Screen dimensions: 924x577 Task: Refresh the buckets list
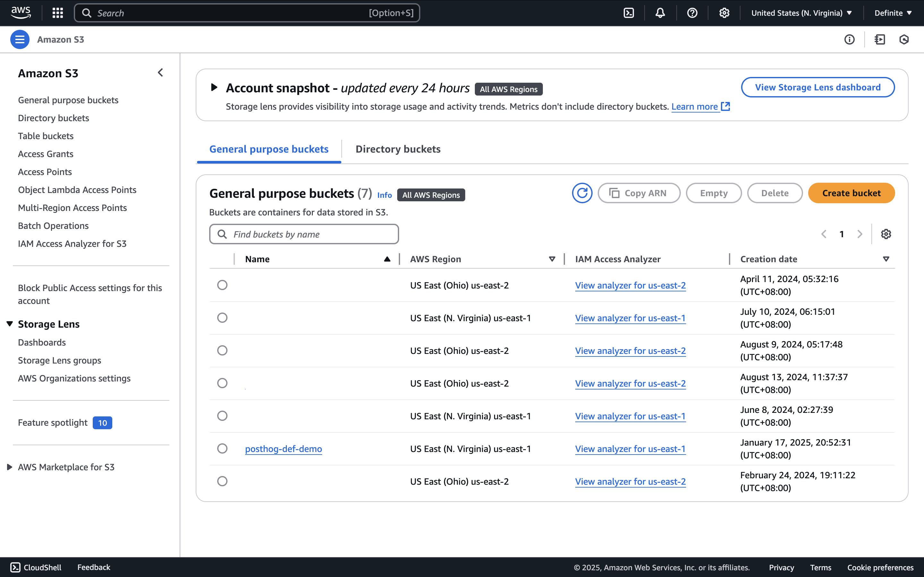coord(582,193)
